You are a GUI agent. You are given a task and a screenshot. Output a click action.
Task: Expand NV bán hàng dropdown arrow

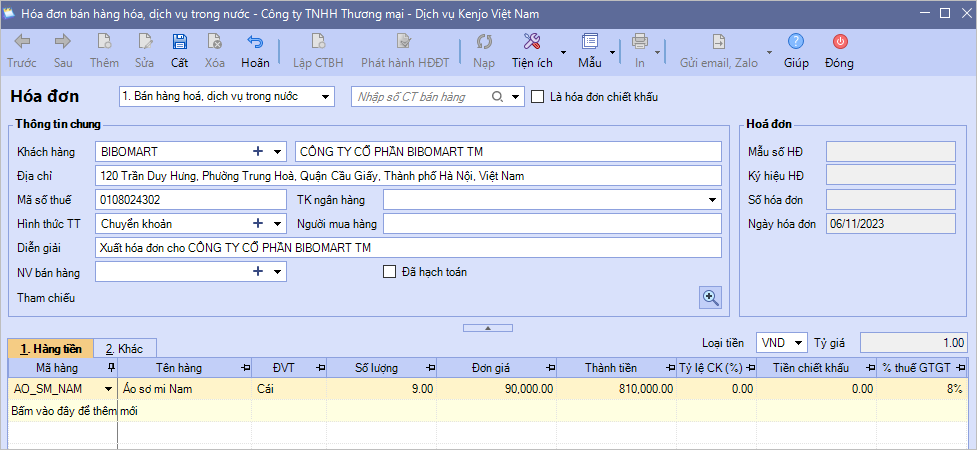pyautogui.click(x=277, y=271)
